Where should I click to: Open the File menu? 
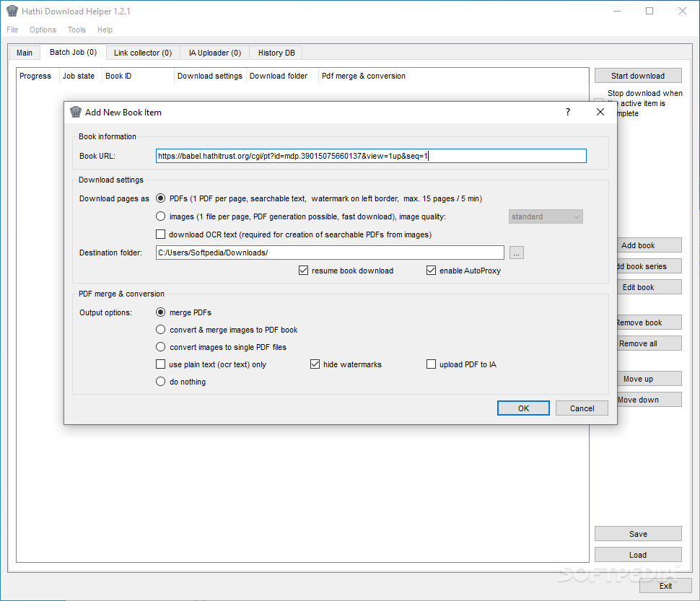[x=12, y=30]
